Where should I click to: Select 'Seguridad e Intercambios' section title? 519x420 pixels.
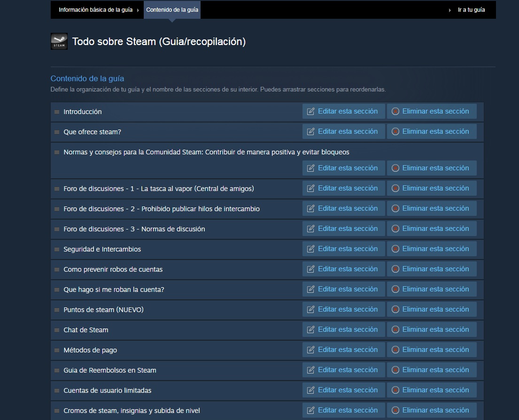(x=102, y=249)
